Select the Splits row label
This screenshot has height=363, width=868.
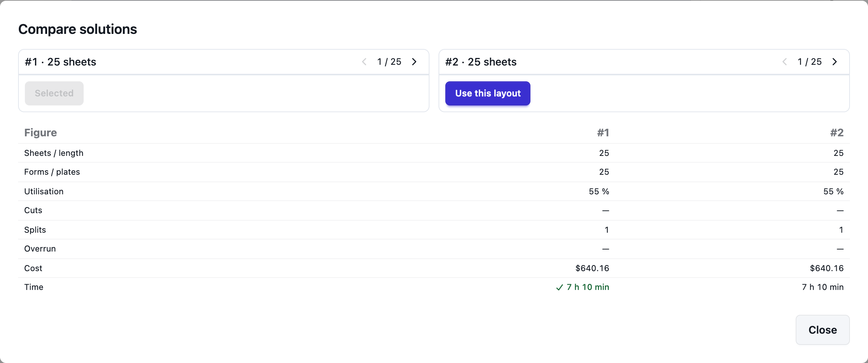35,230
